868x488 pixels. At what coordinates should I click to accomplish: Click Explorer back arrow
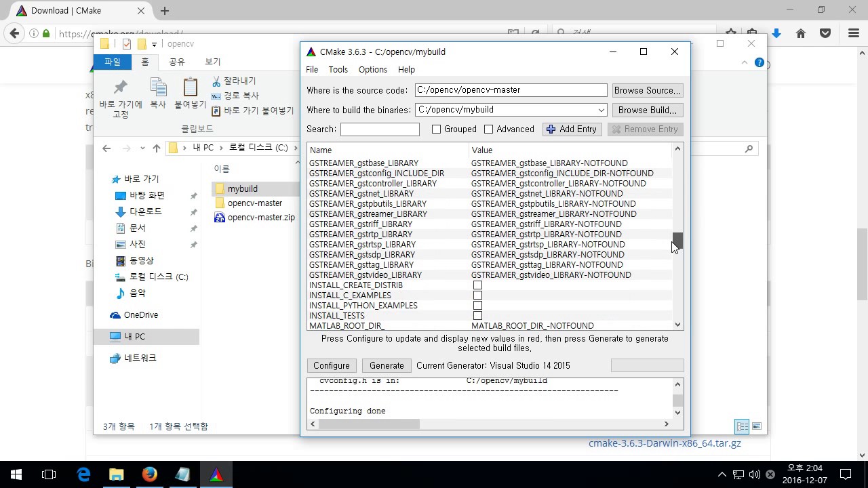point(106,148)
